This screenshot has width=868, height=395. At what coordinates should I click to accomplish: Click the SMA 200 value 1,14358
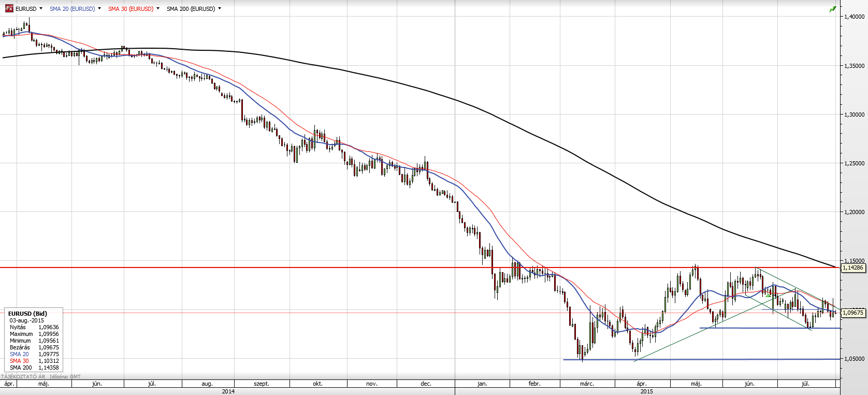[x=49, y=368]
